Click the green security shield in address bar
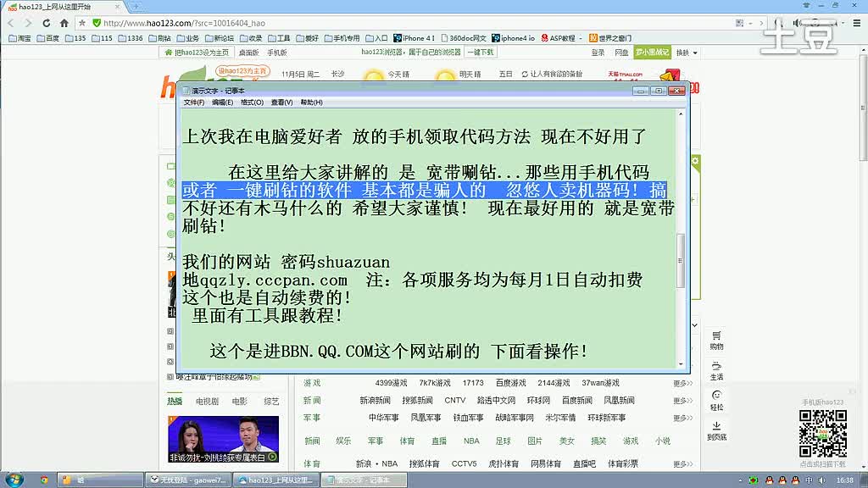Viewport: 868px width, 488px height. click(97, 23)
